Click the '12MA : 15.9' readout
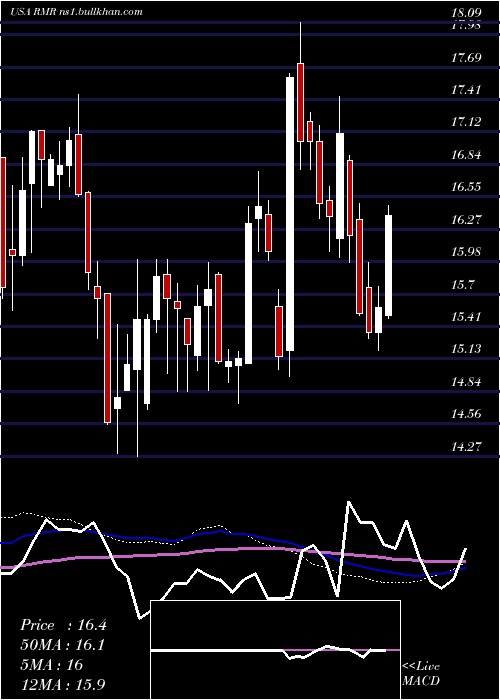Screen dimensions: 500x700 [x=62, y=684]
